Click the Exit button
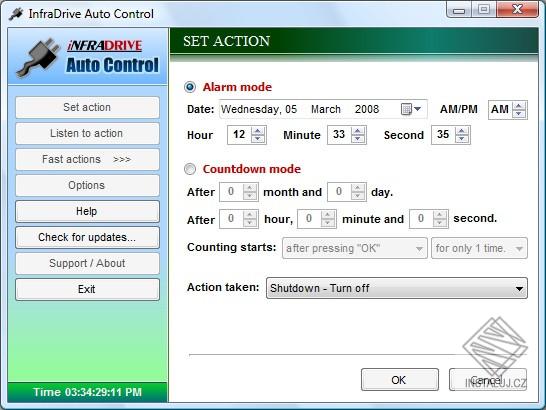This screenshot has width=546, height=410. tap(87, 289)
